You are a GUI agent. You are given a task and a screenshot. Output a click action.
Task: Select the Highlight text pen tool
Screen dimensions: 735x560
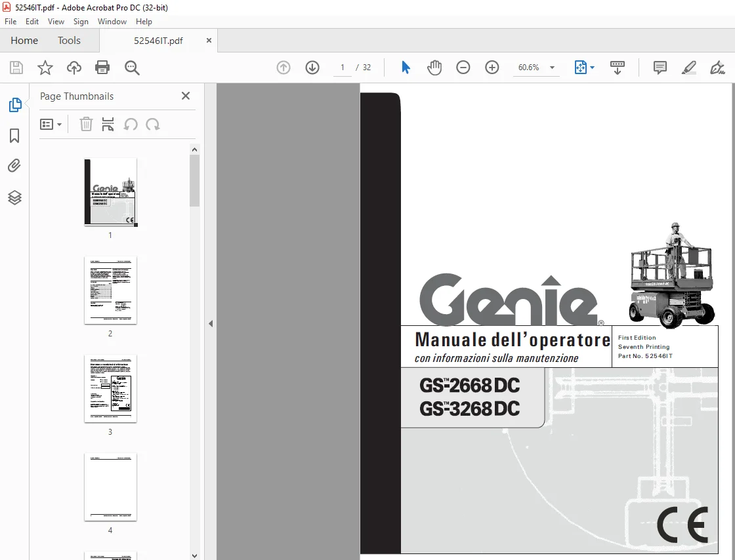pyautogui.click(x=688, y=68)
